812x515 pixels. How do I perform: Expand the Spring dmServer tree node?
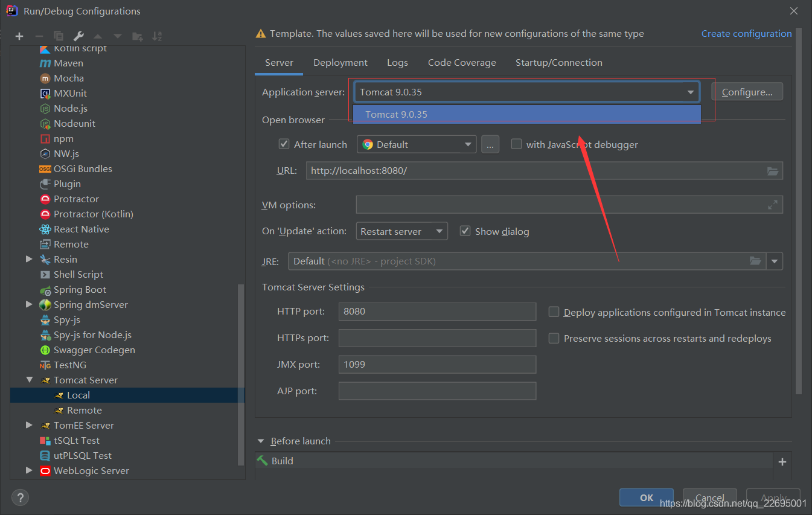[x=29, y=304]
